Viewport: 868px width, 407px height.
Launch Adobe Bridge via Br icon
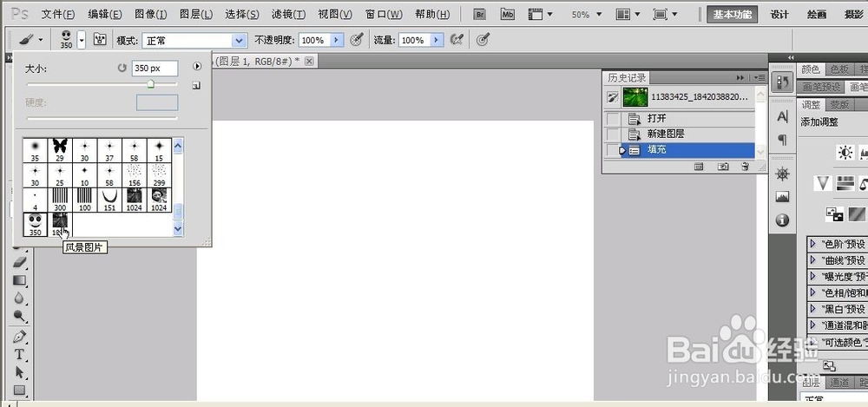click(x=479, y=15)
